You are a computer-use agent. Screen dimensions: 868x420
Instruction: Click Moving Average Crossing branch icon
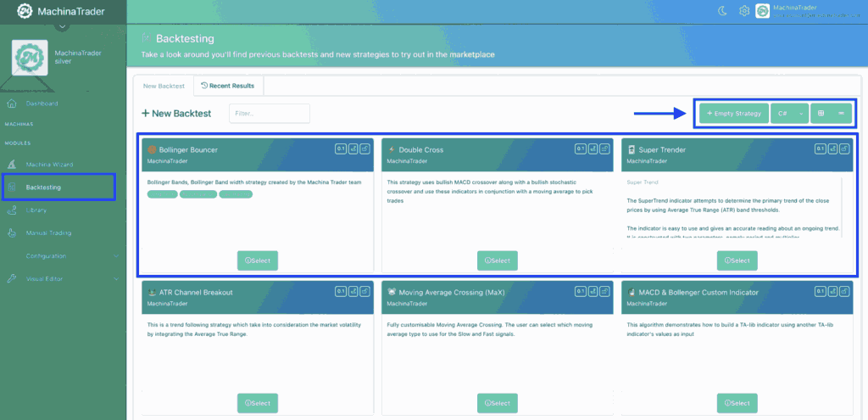(x=593, y=291)
